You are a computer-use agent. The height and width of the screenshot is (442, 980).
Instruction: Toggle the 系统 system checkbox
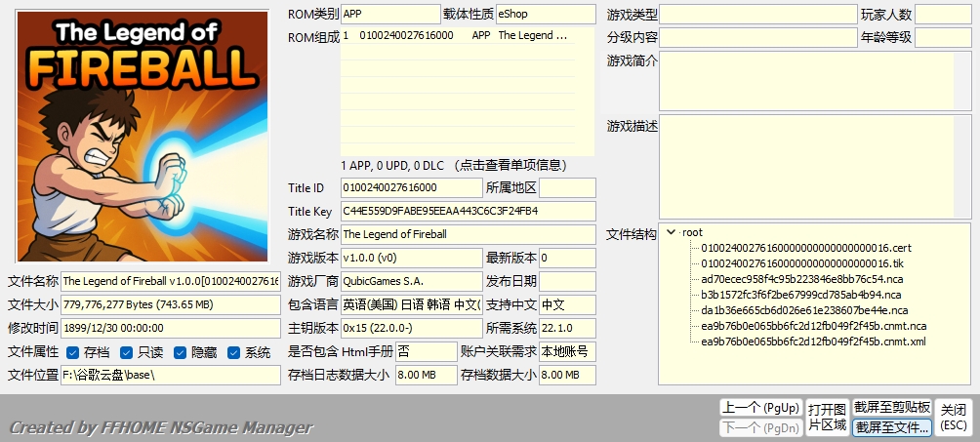click(x=233, y=352)
